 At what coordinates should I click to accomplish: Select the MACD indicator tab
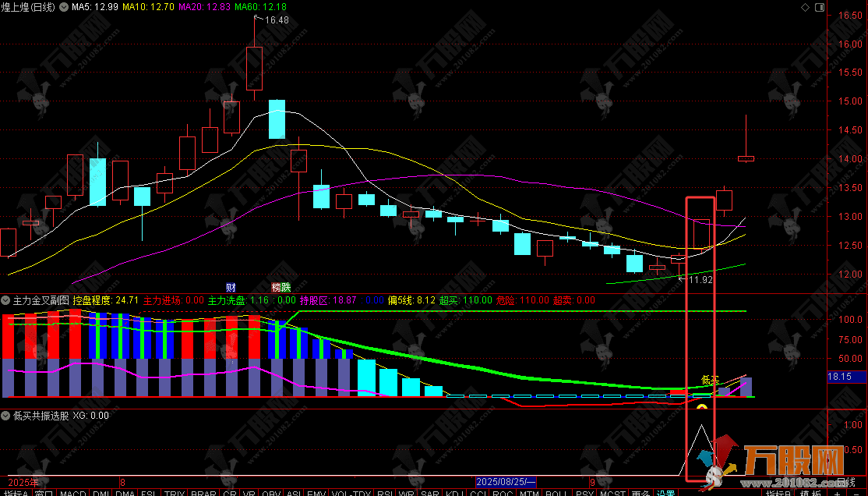click(x=72, y=493)
